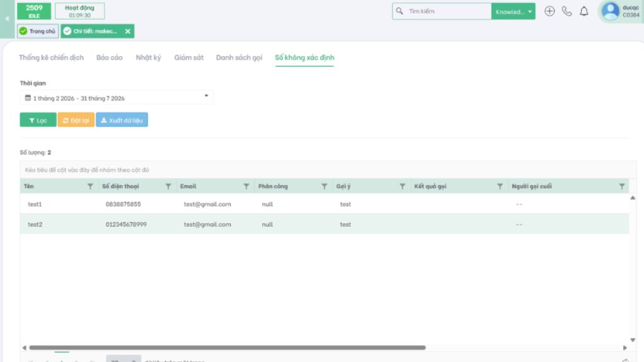
Task: Switch to the Danh sách gọi tab
Action: [239, 57]
